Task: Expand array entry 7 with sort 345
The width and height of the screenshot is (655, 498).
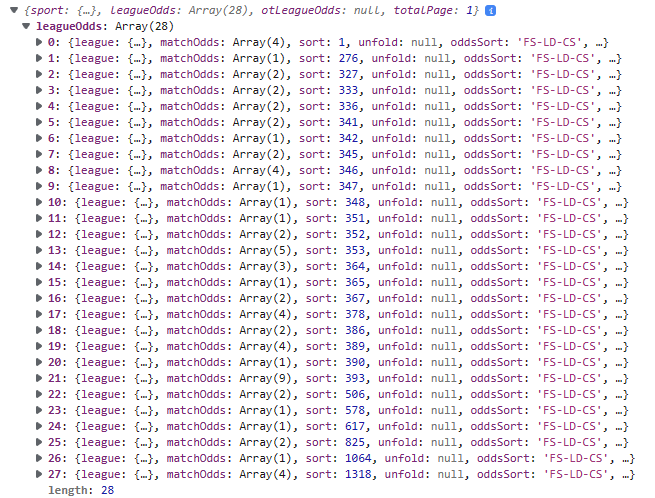Action: pos(39,154)
